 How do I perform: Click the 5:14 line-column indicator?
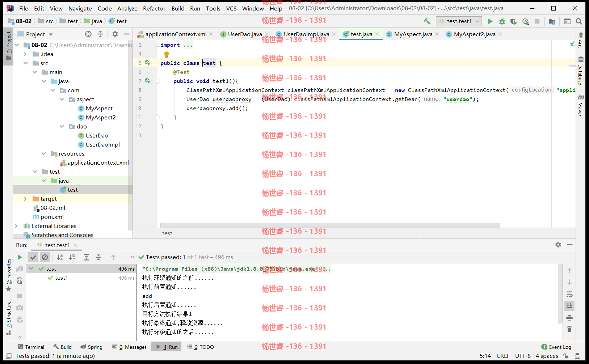pyautogui.click(x=485, y=356)
